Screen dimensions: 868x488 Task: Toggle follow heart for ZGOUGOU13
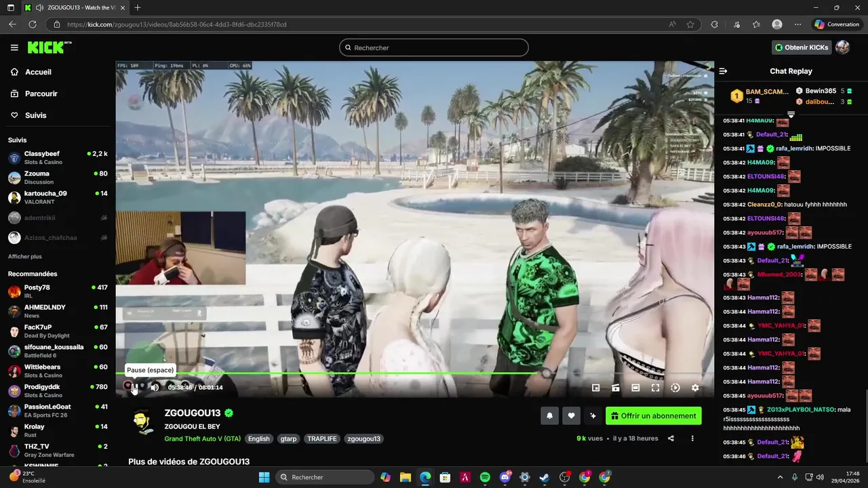tap(572, 415)
